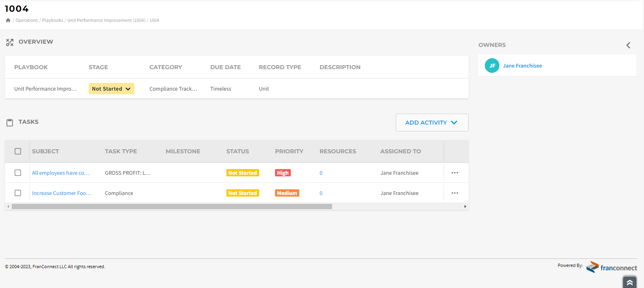This screenshot has height=288, width=644.
Task: Open Playbooks in the breadcrumb
Action: click(53, 20)
